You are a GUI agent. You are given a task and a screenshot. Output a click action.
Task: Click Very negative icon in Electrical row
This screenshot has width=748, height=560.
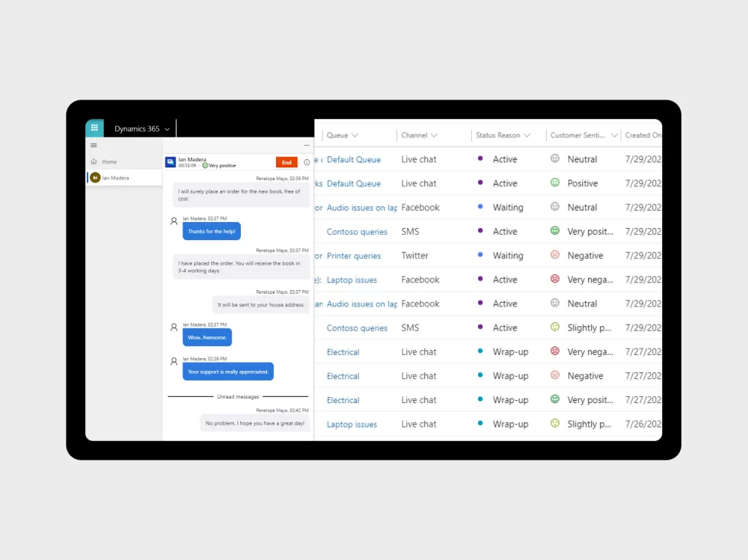pos(555,351)
